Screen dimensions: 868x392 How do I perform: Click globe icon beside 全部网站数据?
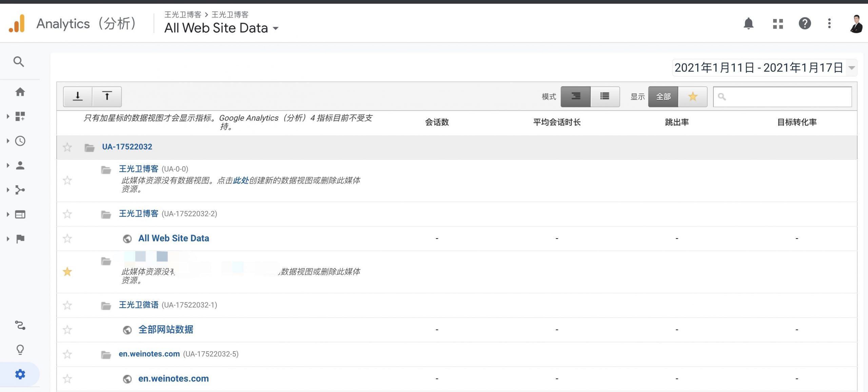point(127,330)
